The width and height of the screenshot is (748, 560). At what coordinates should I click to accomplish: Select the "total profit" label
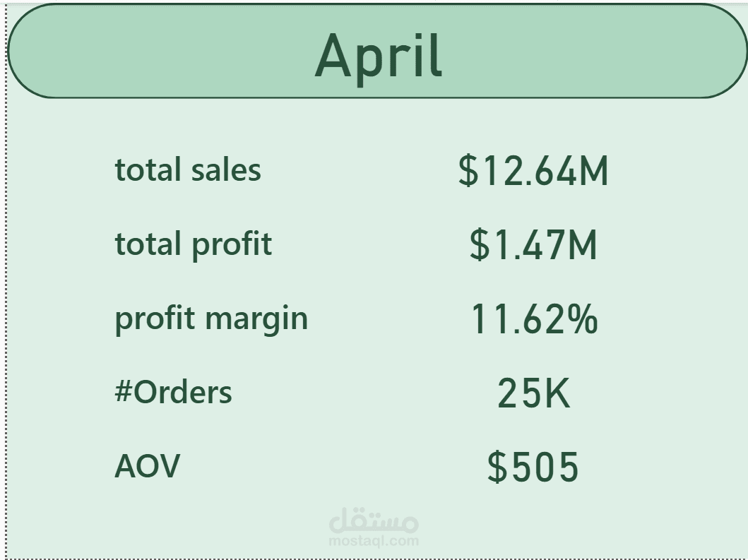(x=194, y=245)
